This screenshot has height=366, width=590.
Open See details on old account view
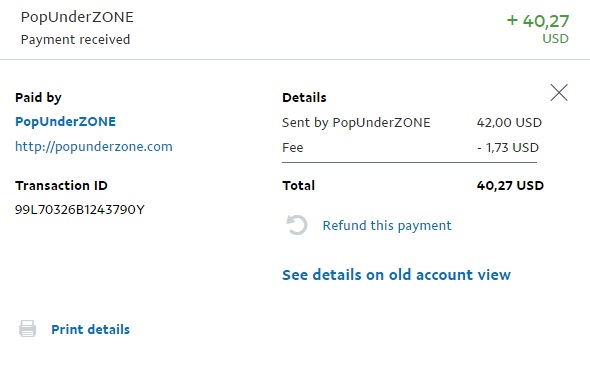(396, 275)
